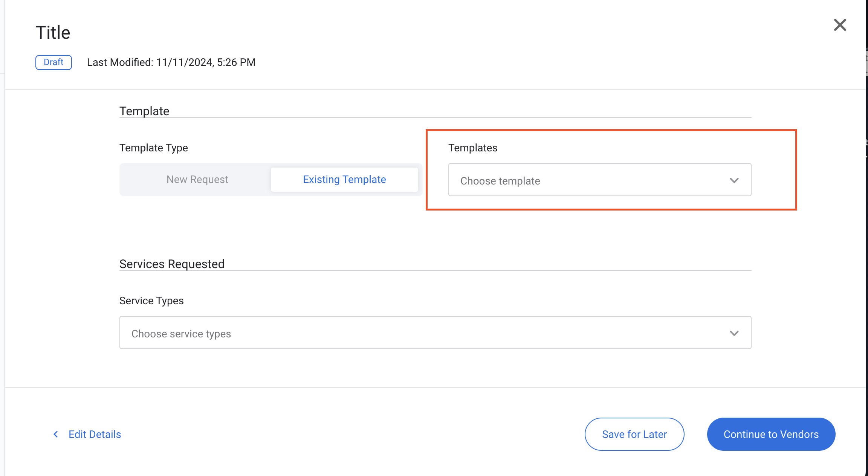Viewport: 868px width, 476px height.
Task: Click the Draft status badge
Action: (x=53, y=62)
